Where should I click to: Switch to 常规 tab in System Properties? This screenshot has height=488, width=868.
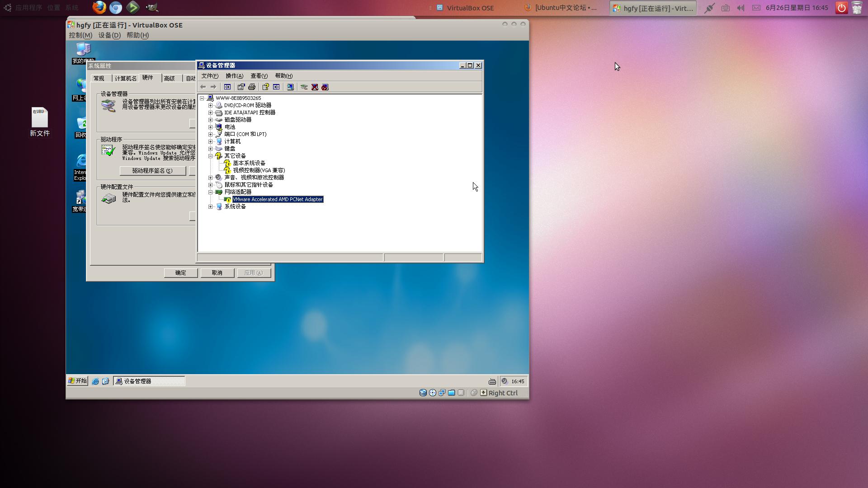99,78
